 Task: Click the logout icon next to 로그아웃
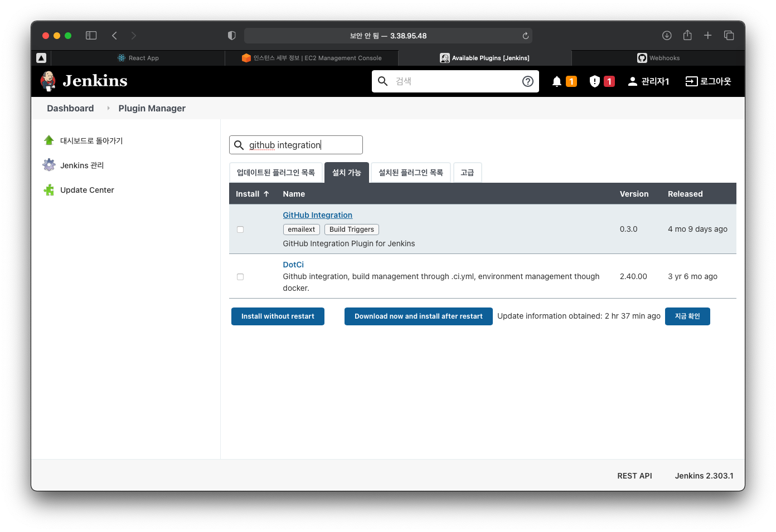point(691,81)
